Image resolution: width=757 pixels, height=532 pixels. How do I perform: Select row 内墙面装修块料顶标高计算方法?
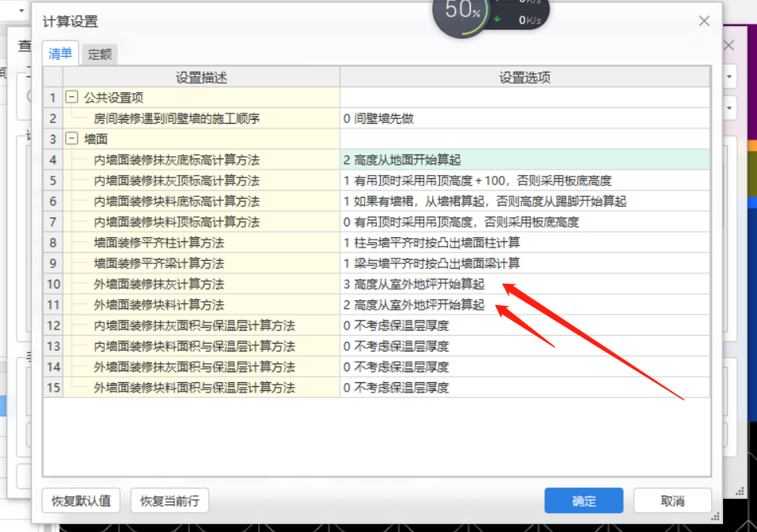201,222
